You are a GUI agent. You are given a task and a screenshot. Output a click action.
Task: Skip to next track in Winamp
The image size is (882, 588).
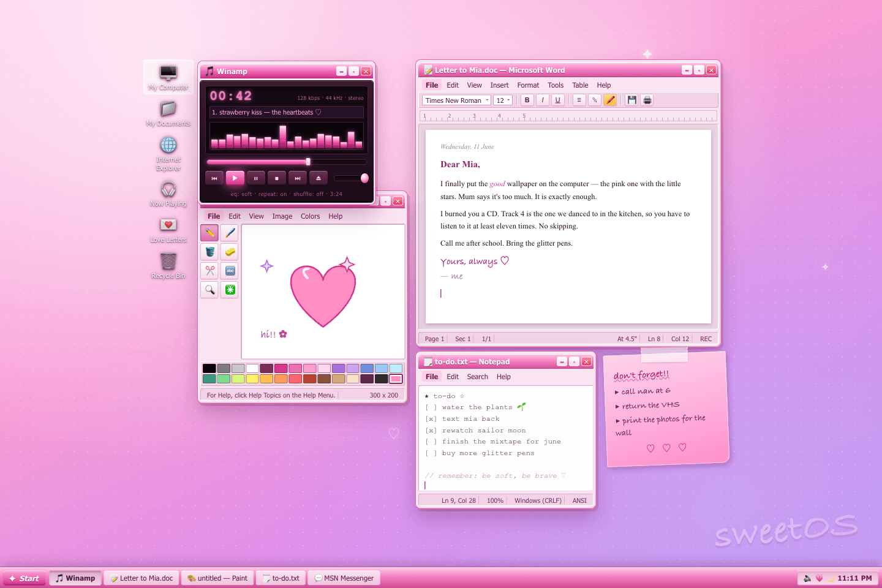pyautogui.click(x=298, y=178)
